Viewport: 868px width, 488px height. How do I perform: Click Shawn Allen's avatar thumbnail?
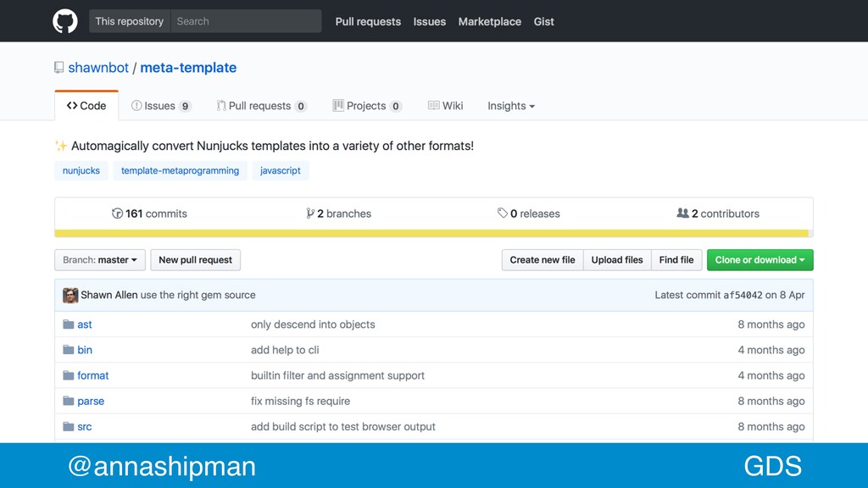point(70,295)
